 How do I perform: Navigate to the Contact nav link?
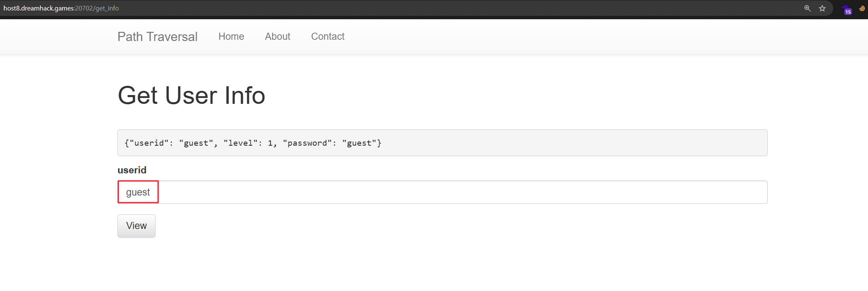click(327, 37)
